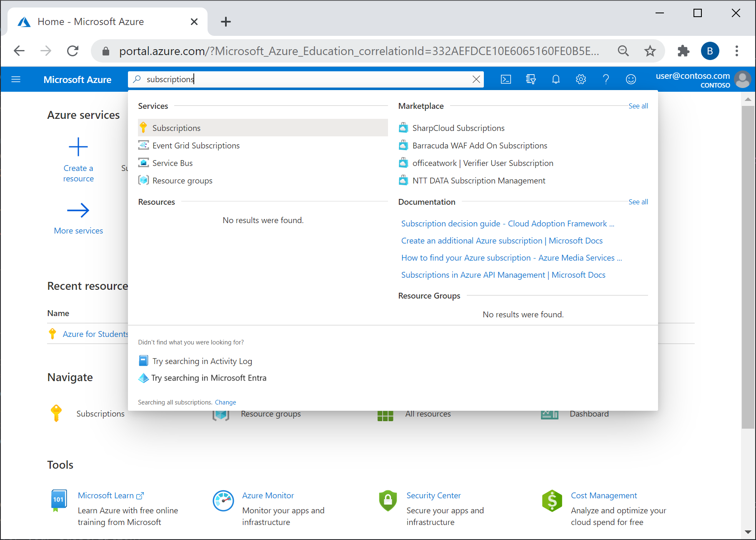
Task: Click Try searching in Activity Log
Action: tap(202, 361)
